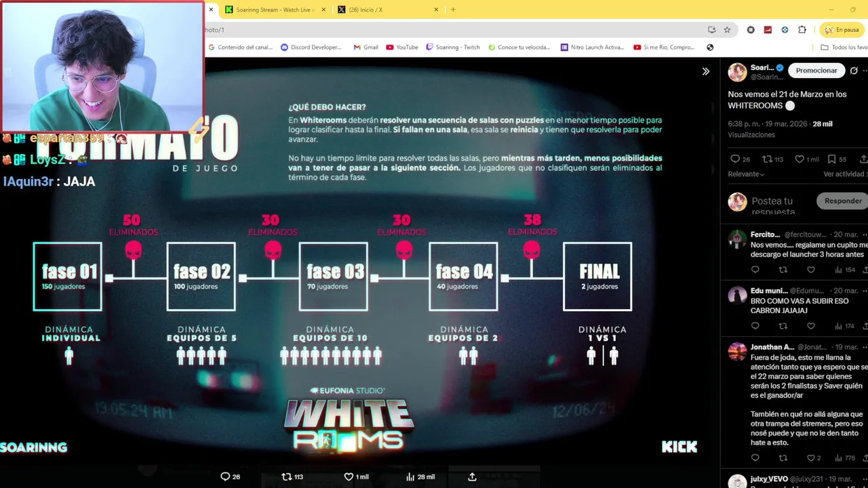Click reply icon with 26 below the image

(231, 476)
